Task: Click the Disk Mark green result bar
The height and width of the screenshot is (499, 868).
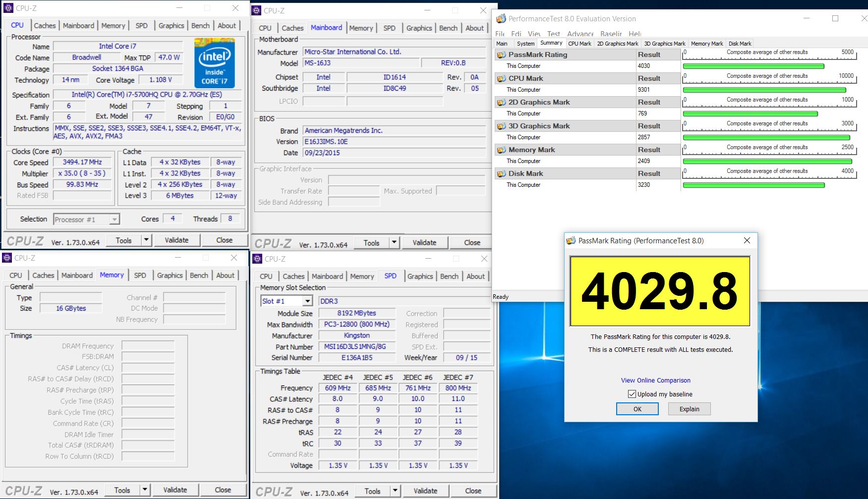Action: click(x=753, y=185)
